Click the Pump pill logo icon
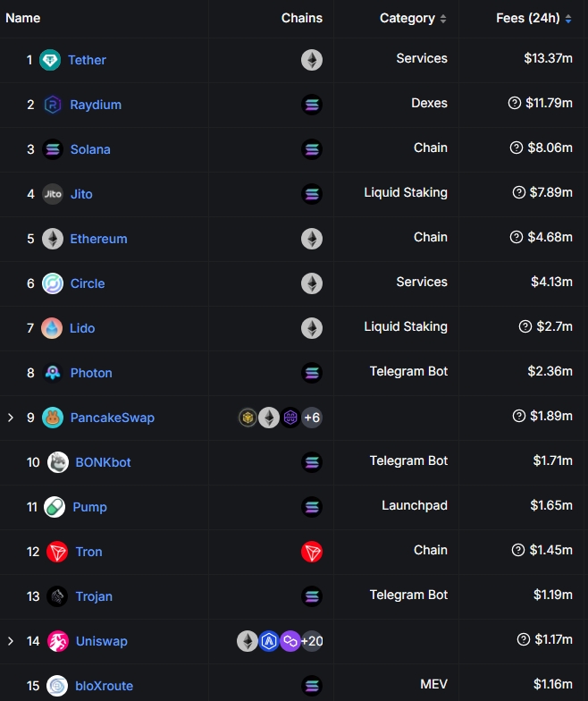The width and height of the screenshot is (588, 701). [x=55, y=507]
